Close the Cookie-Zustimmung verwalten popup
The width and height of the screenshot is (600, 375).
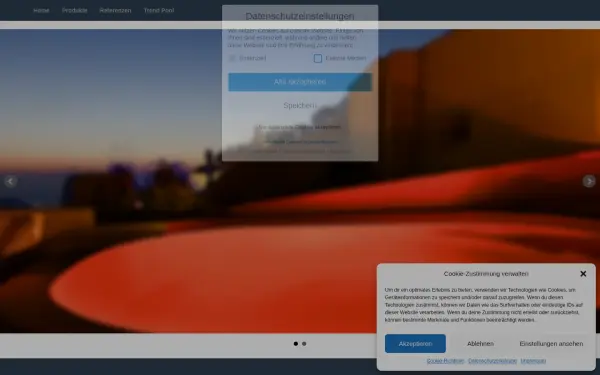click(x=583, y=274)
